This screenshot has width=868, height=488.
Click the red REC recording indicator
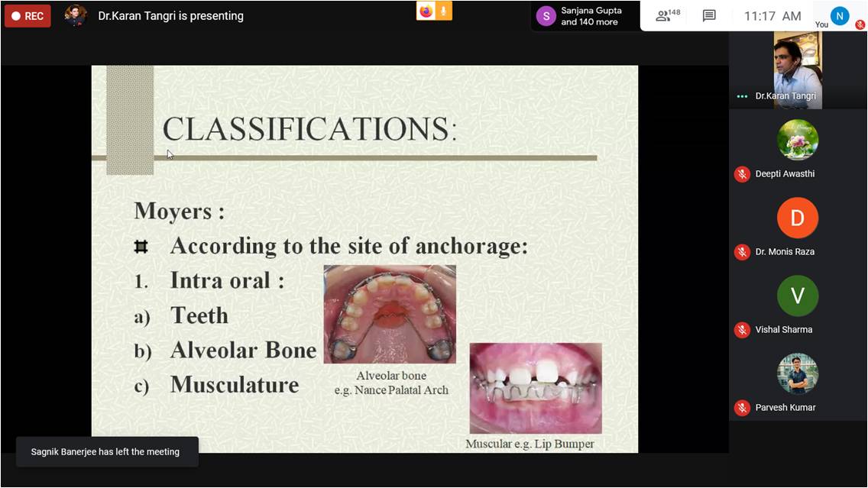tap(28, 16)
